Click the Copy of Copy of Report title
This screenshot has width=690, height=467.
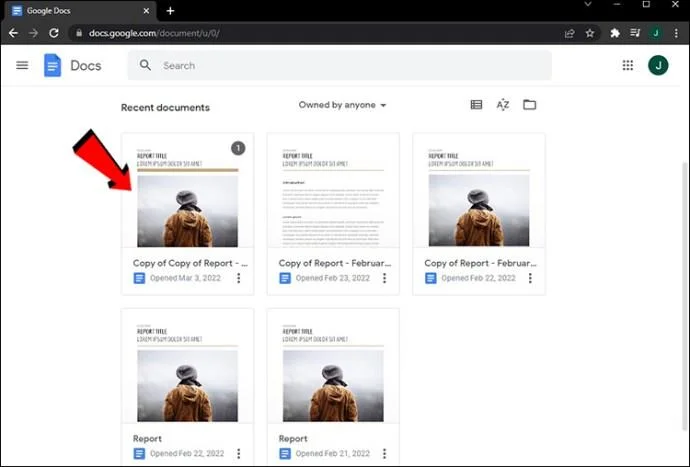190,263
